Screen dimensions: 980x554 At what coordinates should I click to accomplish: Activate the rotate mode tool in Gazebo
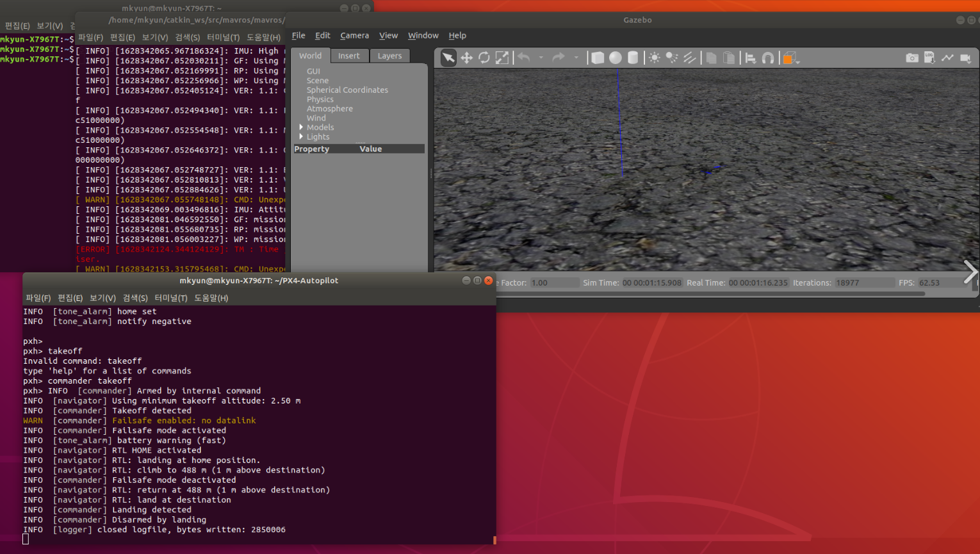pyautogui.click(x=484, y=58)
